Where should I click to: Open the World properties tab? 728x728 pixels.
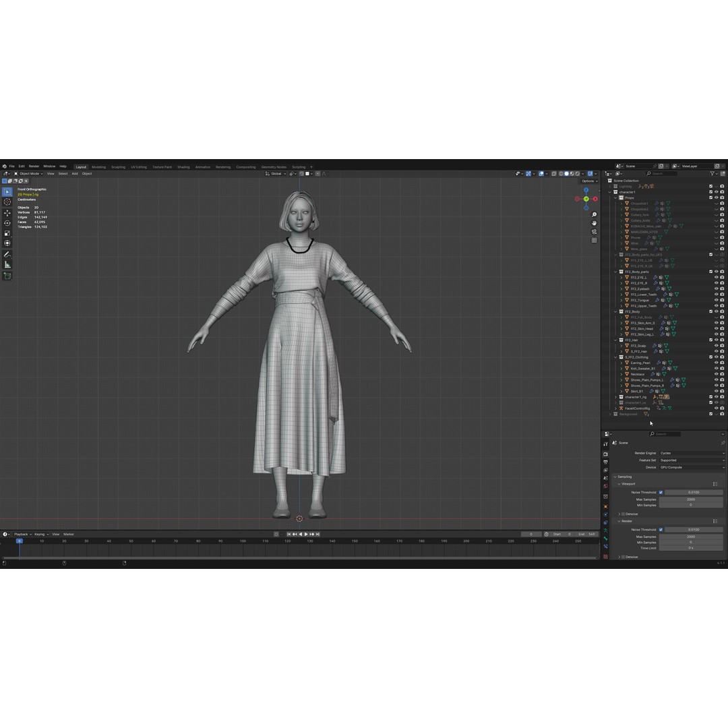pyautogui.click(x=605, y=486)
